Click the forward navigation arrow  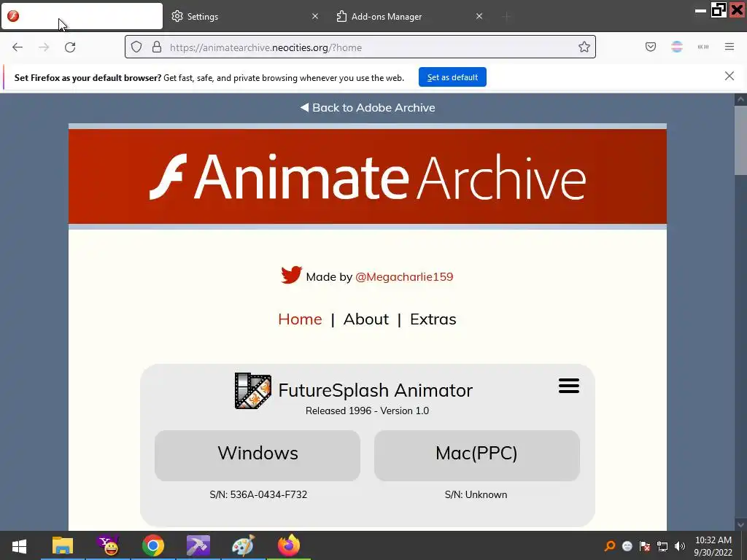[x=44, y=47]
